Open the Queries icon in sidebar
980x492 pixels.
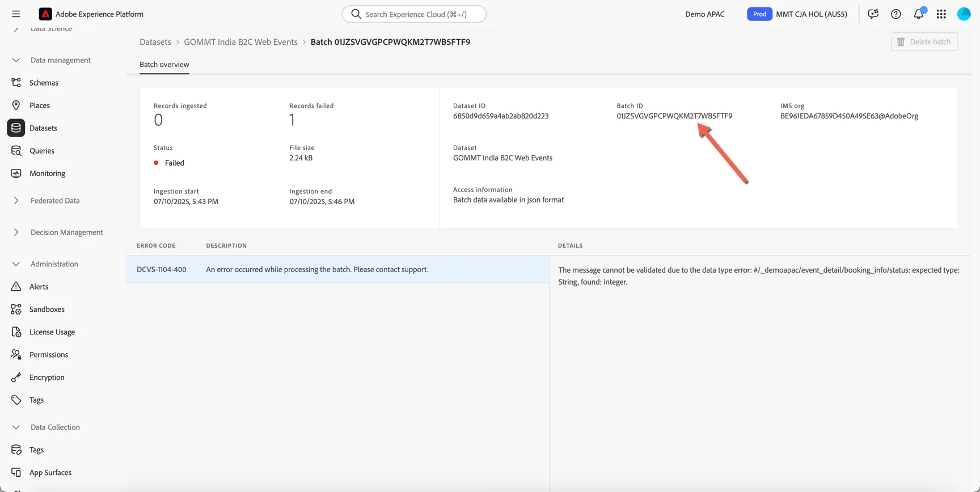16,151
